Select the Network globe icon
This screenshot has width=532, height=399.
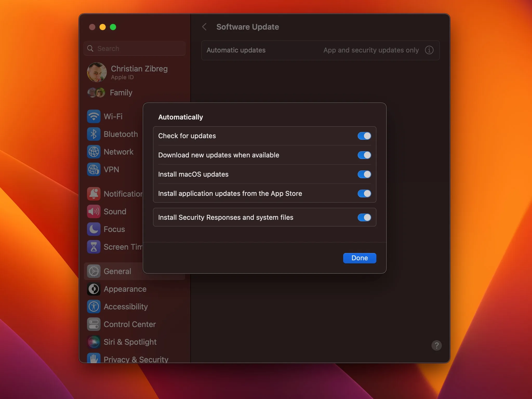click(94, 152)
